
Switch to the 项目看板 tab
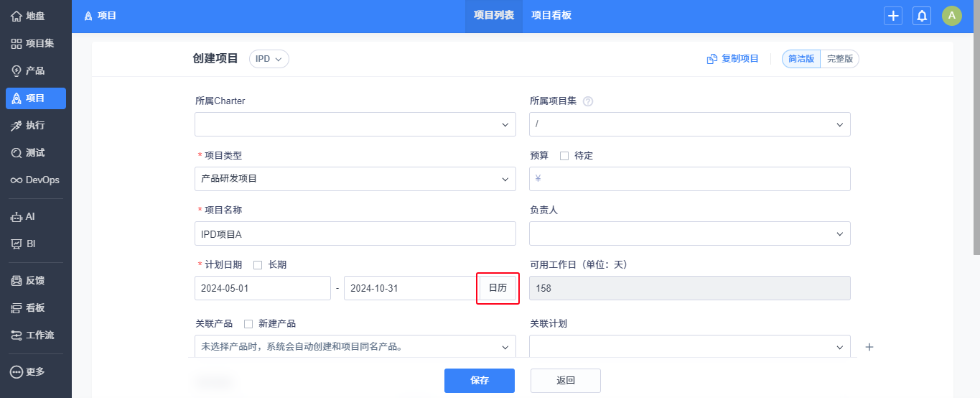click(x=551, y=16)
